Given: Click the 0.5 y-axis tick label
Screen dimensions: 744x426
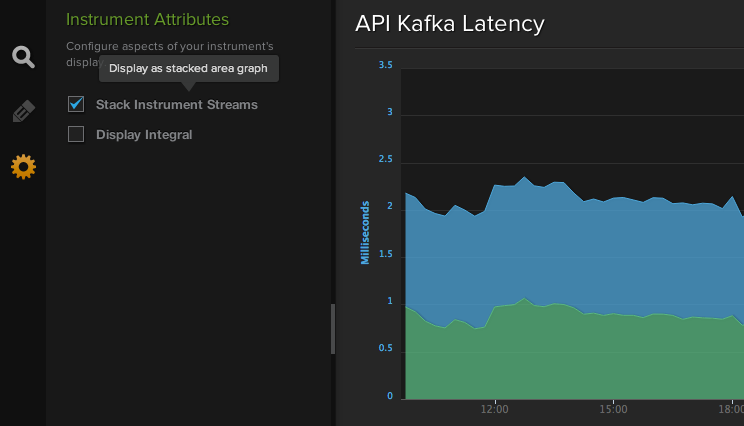Looking at the screenshot, I should tap(385, 348).
